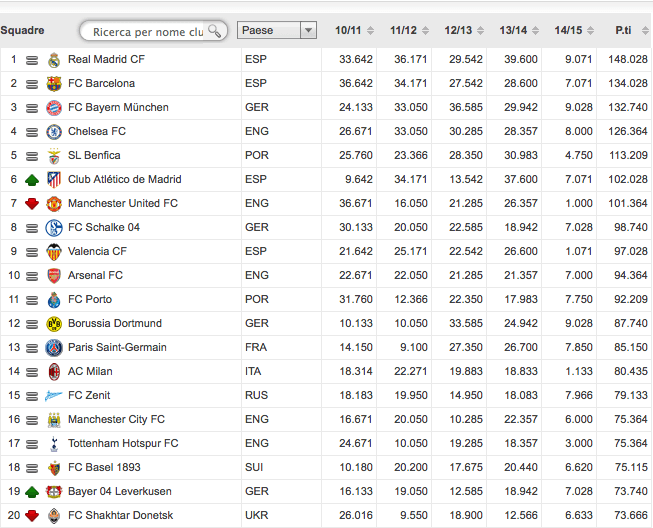This screenshot has width=653, height=528.
Task: Select the FC Shakhtar Donetsk team name
Action: coord(123,516)
